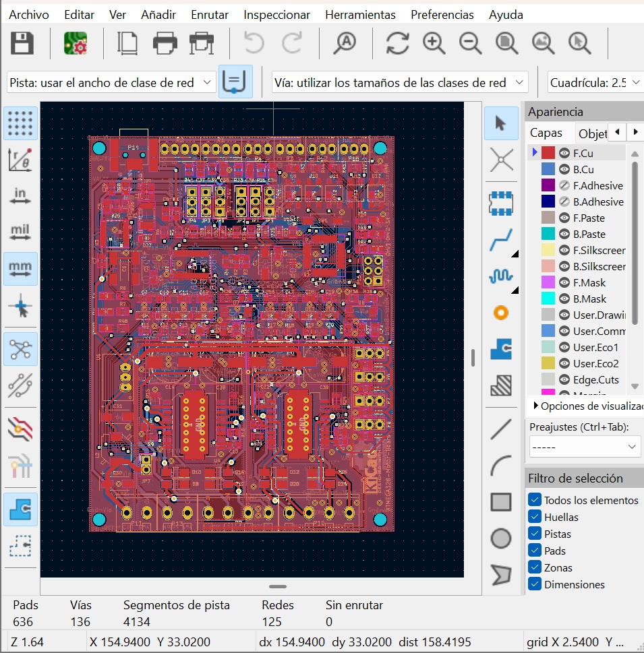Uncheck the Pistas selection filter checkbox
Image resolution: width=644 pixels, height=653 pixels.
tap(535, 534)
